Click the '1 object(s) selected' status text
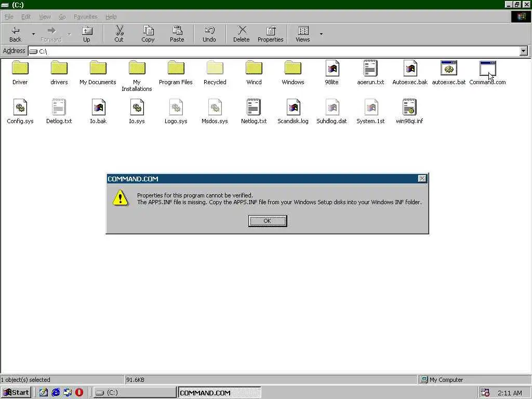This screenshot has width=532, height=399. (25, 380)
